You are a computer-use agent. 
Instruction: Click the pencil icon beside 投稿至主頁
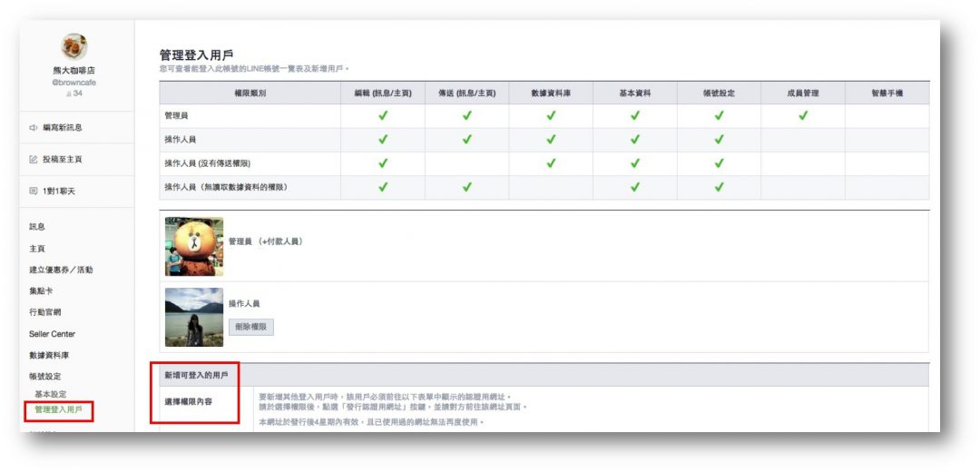pyautogui.click(x=34, y=160)
